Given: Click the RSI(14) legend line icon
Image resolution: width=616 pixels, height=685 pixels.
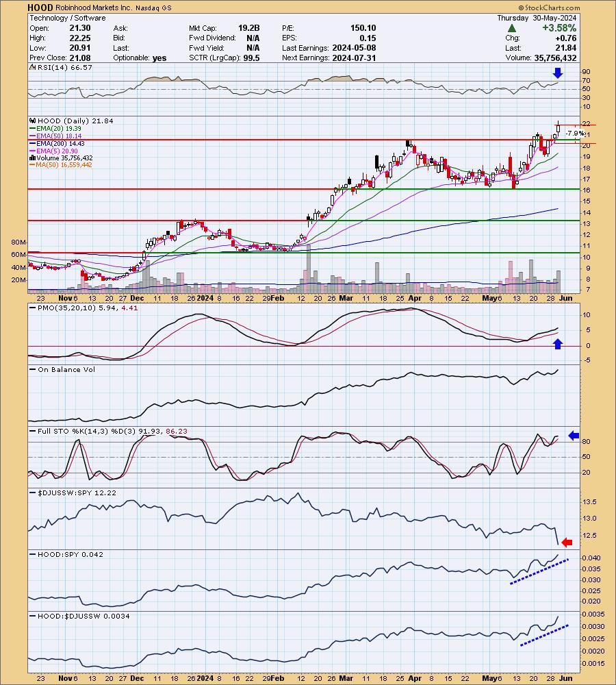Looking at the screenshot, I should click(x=33, y=67).
